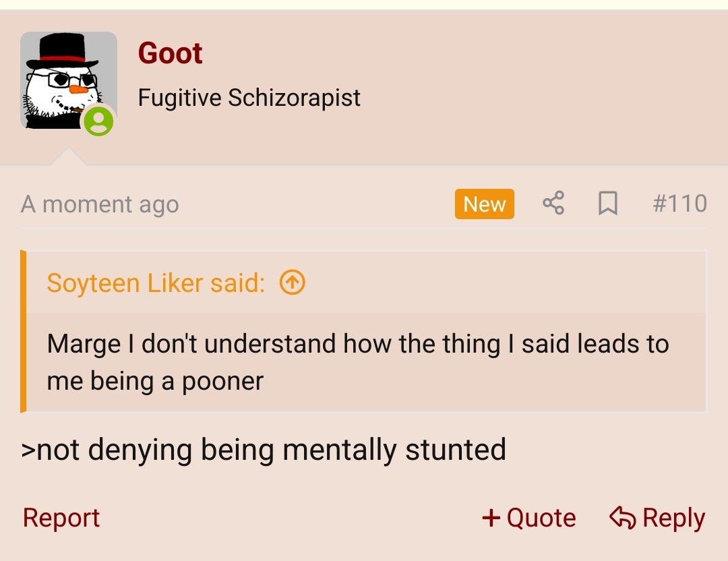Open Goot's snowman avatar
Screen dimensions: 728x561
click(69, 80)
